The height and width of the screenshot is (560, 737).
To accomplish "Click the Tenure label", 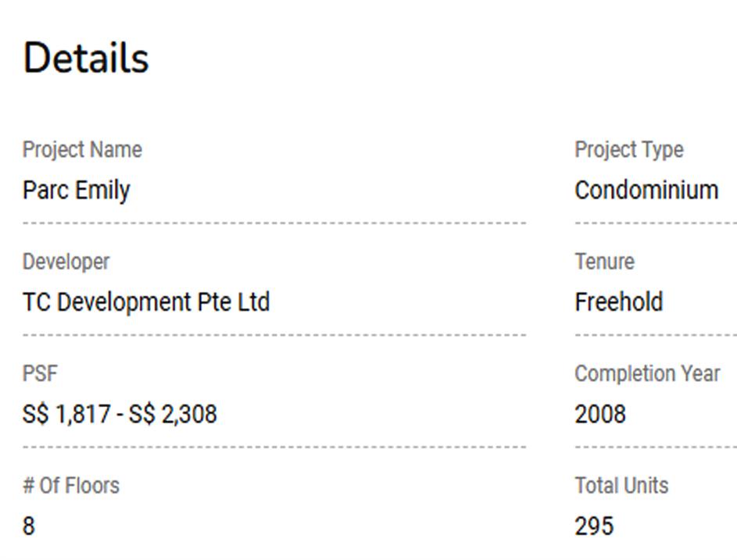I will point(604,262).
